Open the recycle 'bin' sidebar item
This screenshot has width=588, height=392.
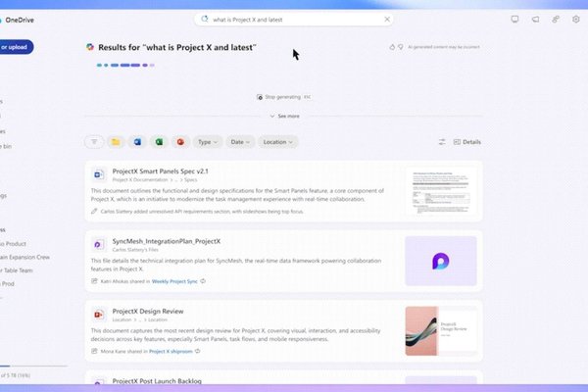coord(6,146)
